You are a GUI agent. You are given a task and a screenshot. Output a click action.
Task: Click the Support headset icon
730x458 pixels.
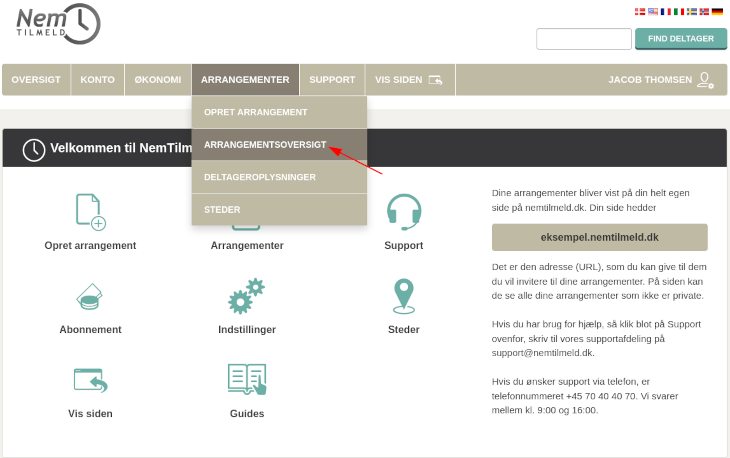point(404,212)
